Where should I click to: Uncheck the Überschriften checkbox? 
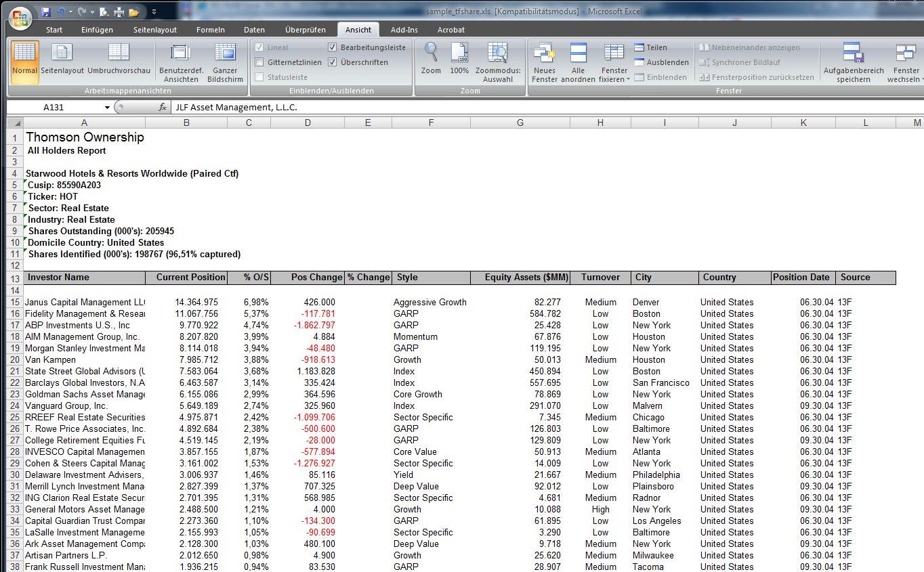332,62
